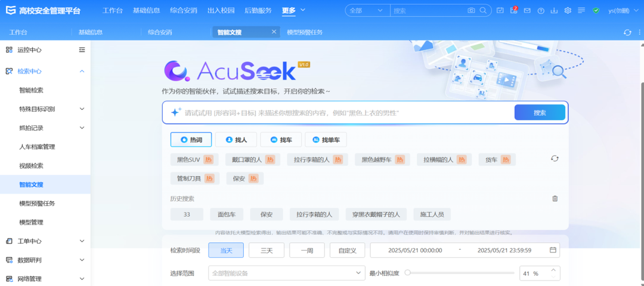The height and width of the screenshot is (286, 644).
Task: Click the sparkle AI icon in search box
Action: (176, 112)
